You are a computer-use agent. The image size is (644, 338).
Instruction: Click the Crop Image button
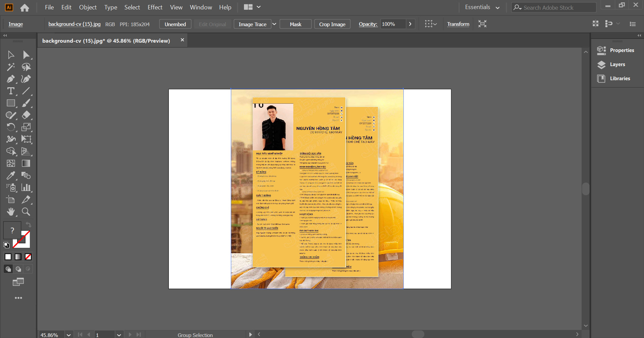332,24
